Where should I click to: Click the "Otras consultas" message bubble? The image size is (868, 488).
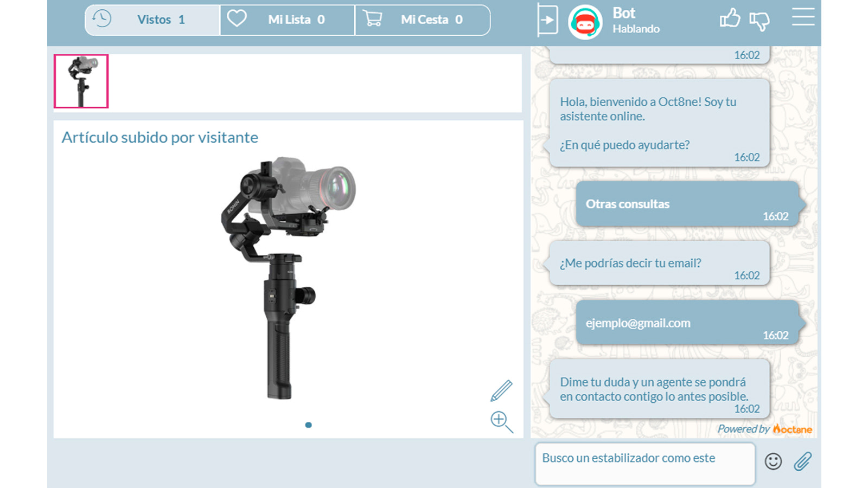point(688,204)
